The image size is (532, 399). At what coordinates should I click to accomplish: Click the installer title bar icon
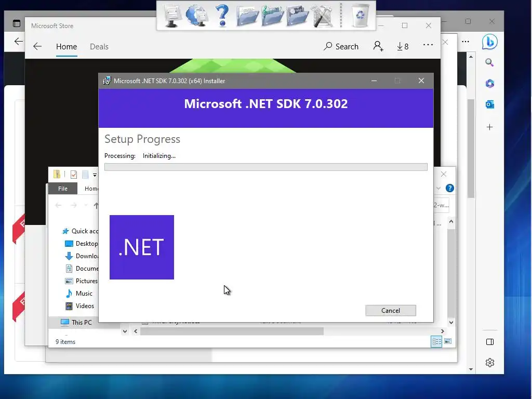(x=107, y=81)
